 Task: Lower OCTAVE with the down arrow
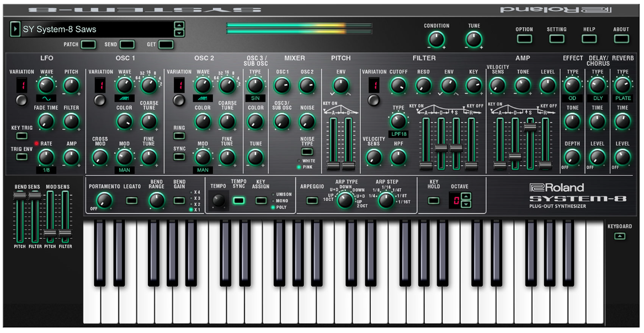click(466, 204)
